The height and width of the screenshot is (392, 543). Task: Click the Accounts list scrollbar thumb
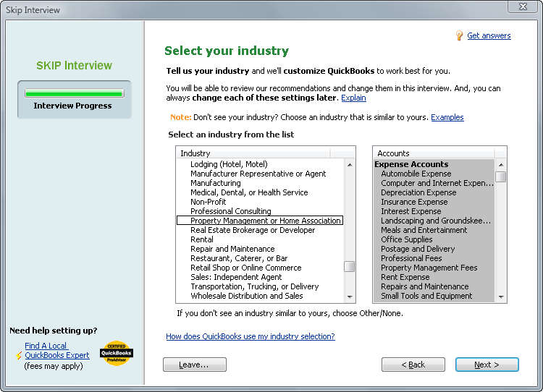[x=500, y=176]
